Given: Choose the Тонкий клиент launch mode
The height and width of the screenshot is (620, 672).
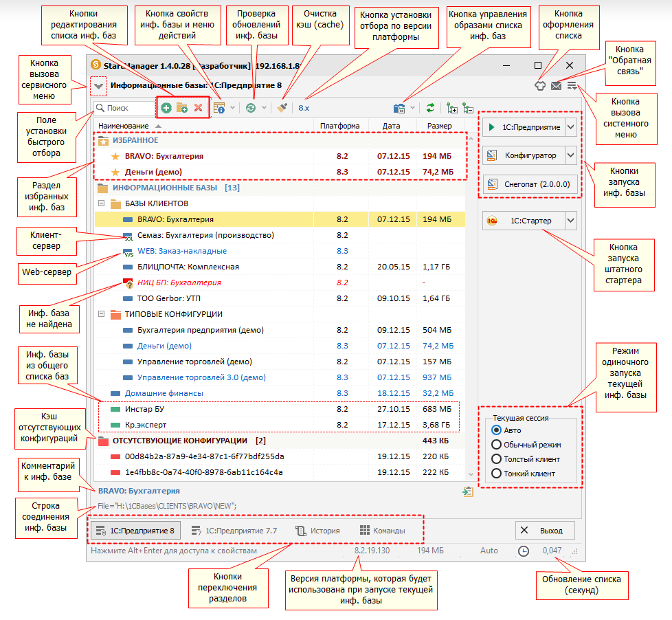Looking at the screenshot, I should [496, 474].
